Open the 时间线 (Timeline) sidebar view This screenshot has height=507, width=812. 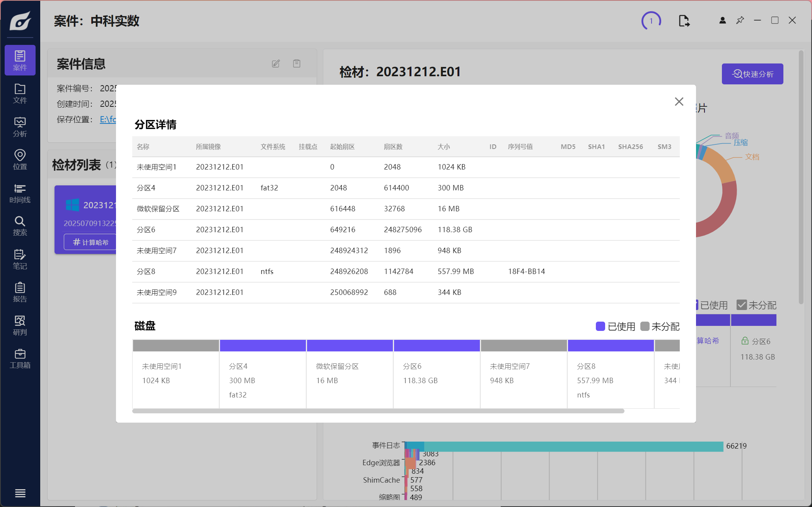[20, 193]
